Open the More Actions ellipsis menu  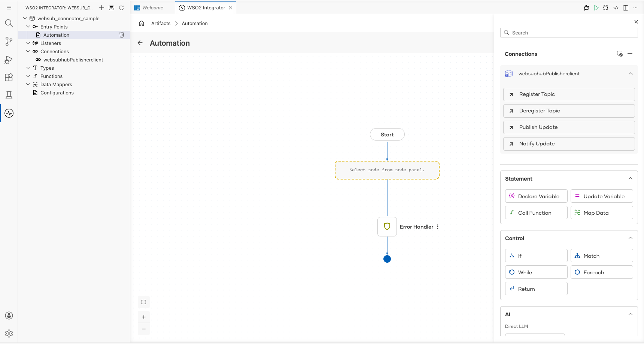(635, 7)
